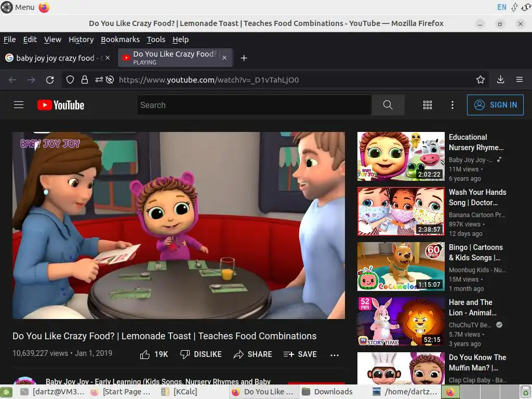532x399 pixels.
Task: Open Wash Your Hands Song thumbnail
Action: click(x=401, y=211)
